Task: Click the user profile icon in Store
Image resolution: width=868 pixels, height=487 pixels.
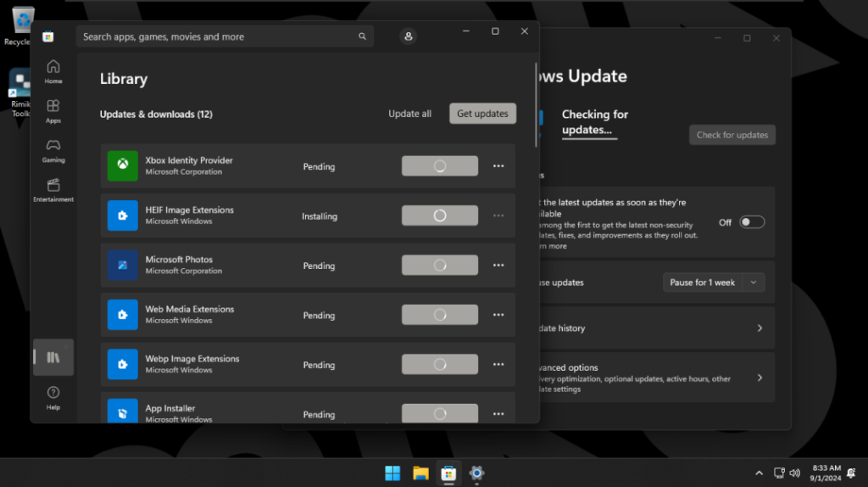Action: pyautogui.click(x=409, y=36)
